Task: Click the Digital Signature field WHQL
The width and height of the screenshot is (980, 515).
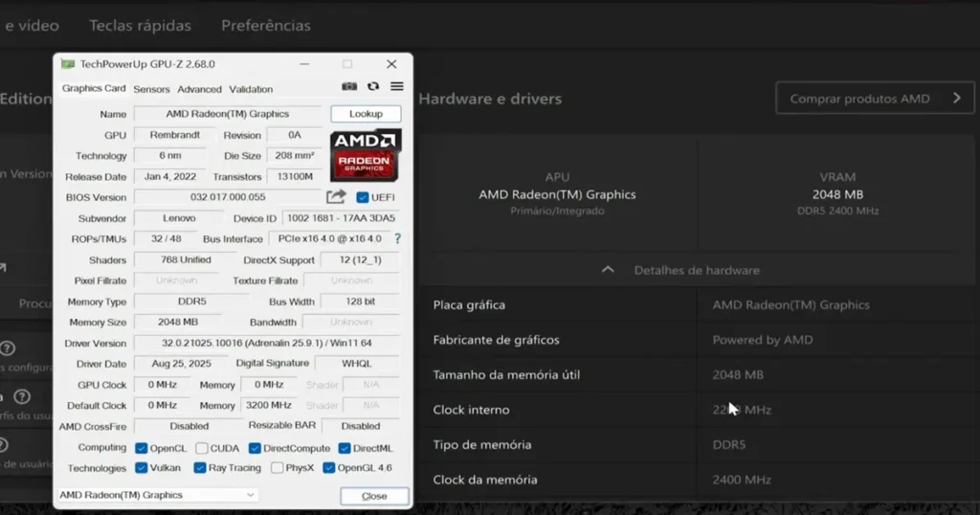Action: 357,363
